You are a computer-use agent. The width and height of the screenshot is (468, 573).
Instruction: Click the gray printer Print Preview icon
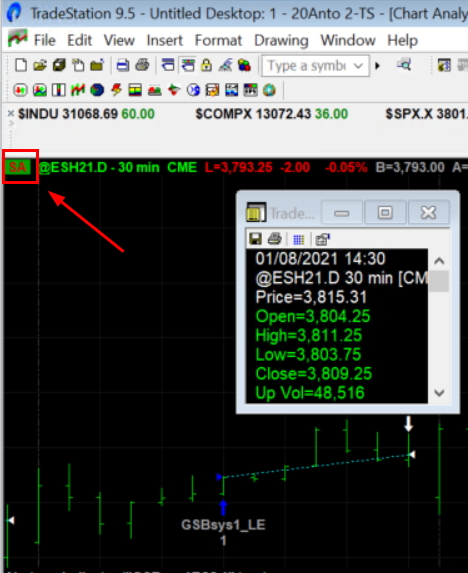coord(142,66)
